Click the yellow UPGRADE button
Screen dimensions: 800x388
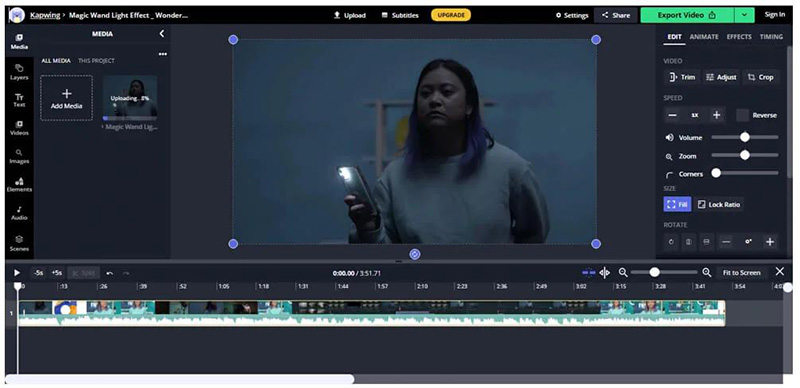[x=451, y=15]
